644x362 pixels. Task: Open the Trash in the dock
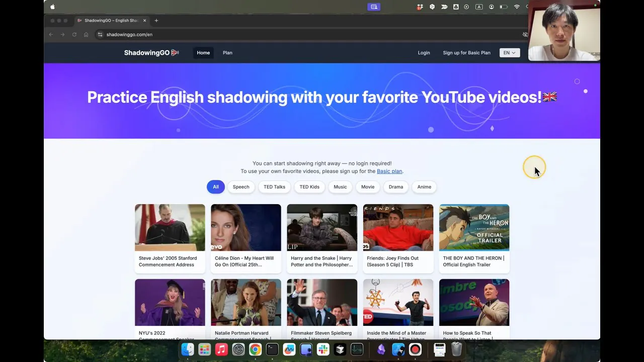pos(456,349)
